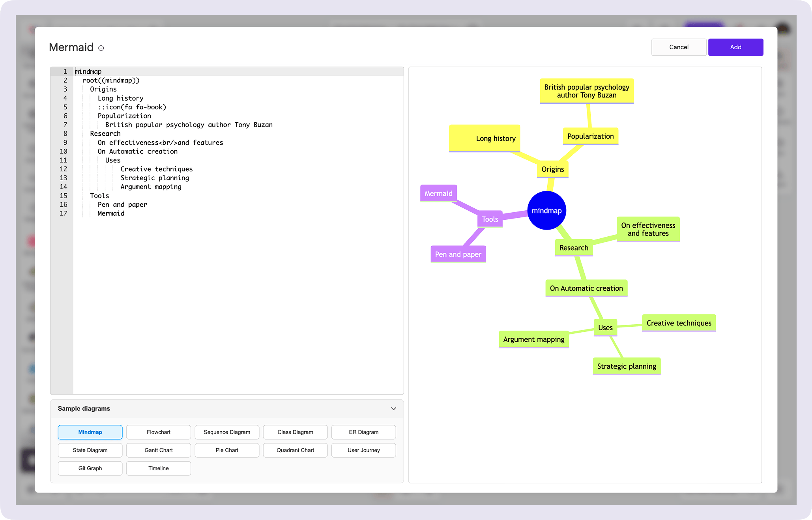Click code line 'Popularization' in editor

124,116
